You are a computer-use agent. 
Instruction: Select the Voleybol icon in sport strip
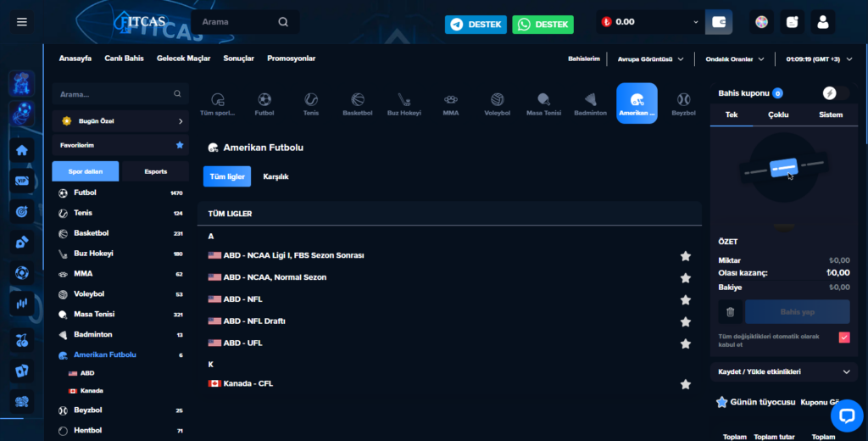497,103
